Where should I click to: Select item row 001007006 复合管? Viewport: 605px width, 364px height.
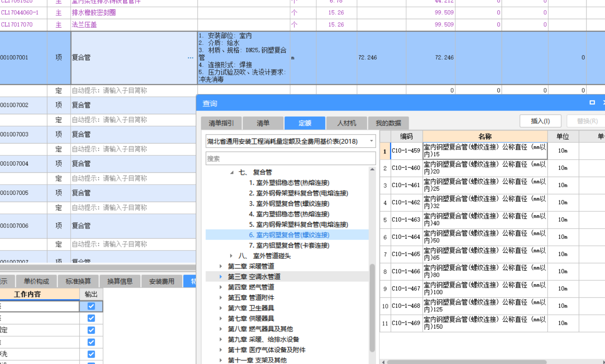(x=98, y=226)
